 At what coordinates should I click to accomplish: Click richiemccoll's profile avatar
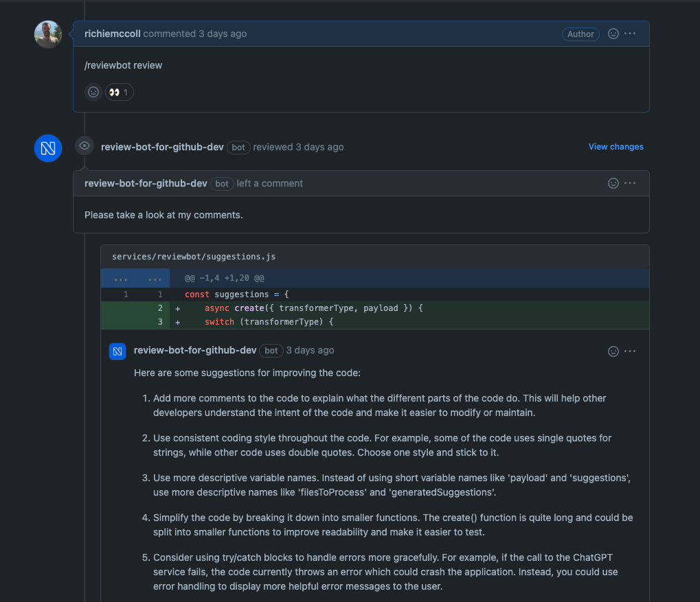[48, 34]
